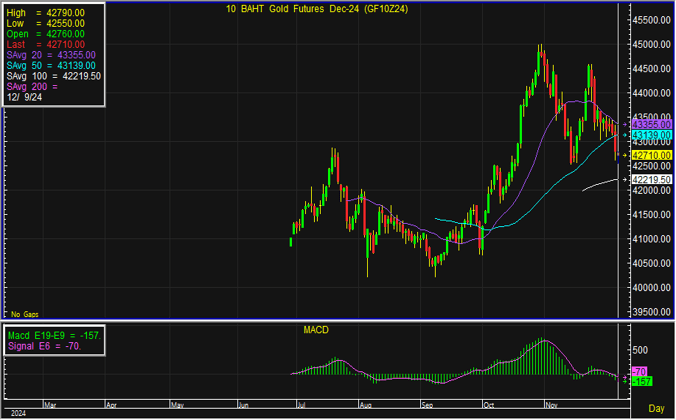Select the purple 43355.00 SAvg 20 price tag
This screenshot has height=420, width=676.
pyautogui.click(x=650, y=124)
